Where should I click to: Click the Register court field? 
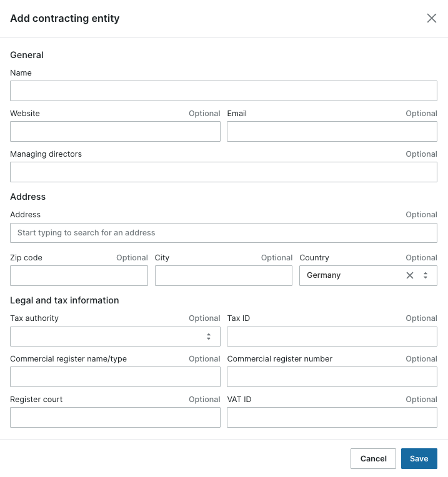point(115,417)
